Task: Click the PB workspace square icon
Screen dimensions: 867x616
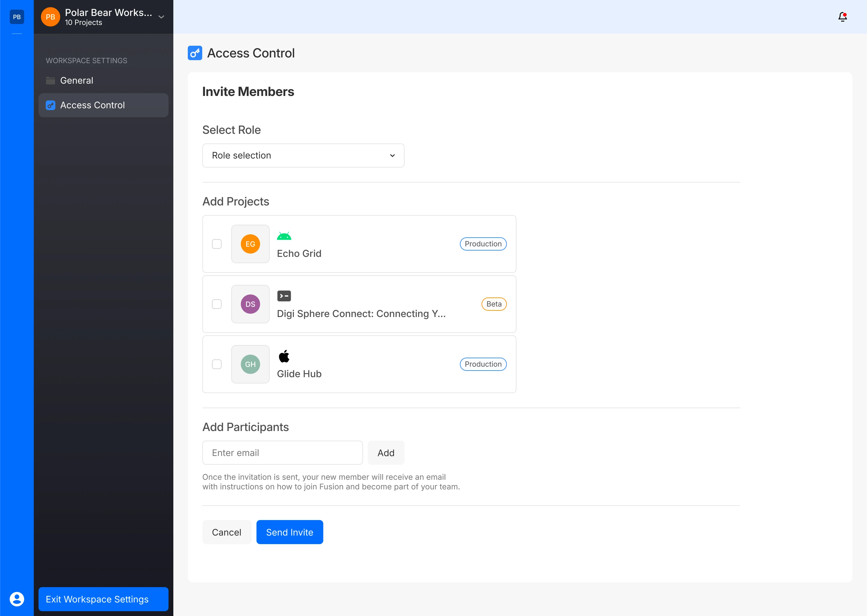Action: (x=17, y=17)
